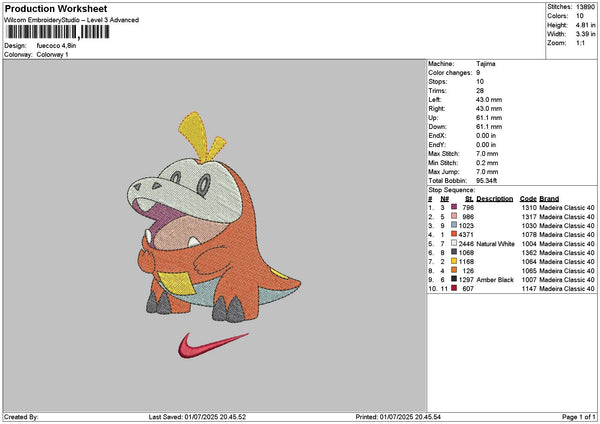
Task: Select the Width value "3.39 in"
Action: pos(585,34)
